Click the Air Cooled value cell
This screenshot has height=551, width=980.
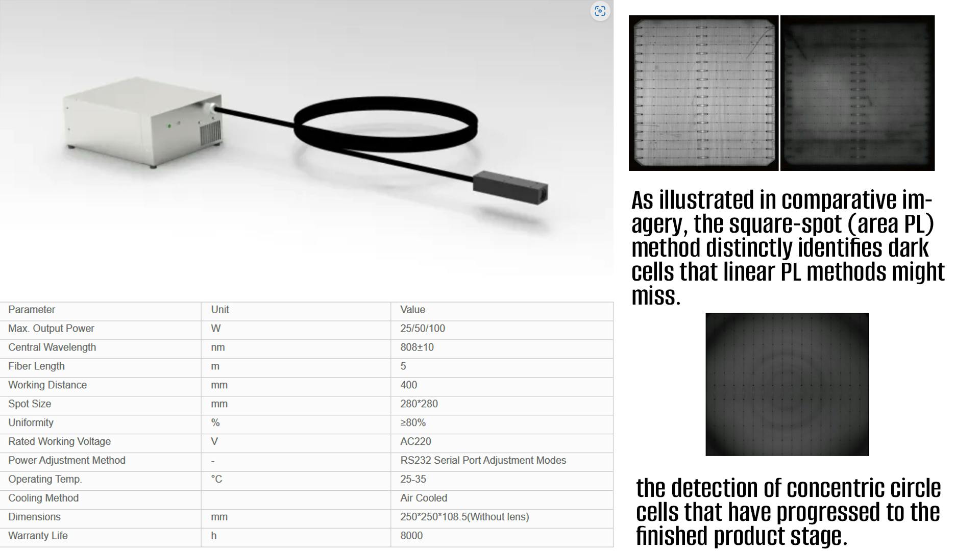424,498
